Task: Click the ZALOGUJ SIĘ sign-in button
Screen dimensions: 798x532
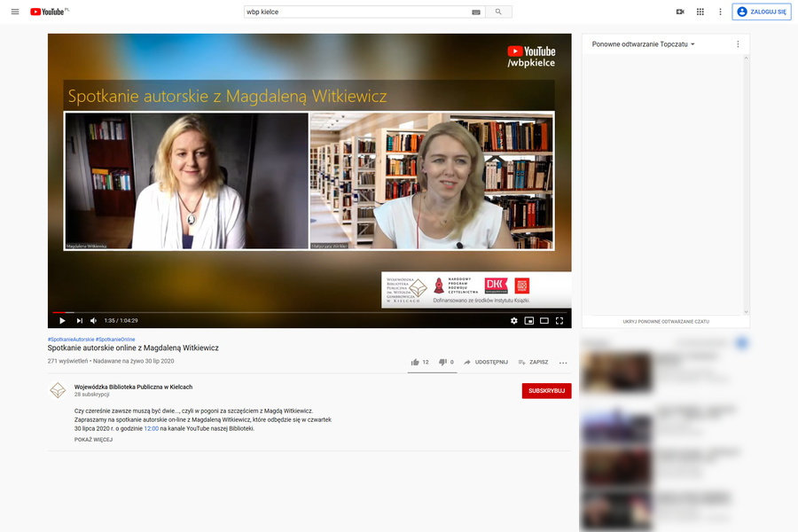Action: tap(762, 12)
